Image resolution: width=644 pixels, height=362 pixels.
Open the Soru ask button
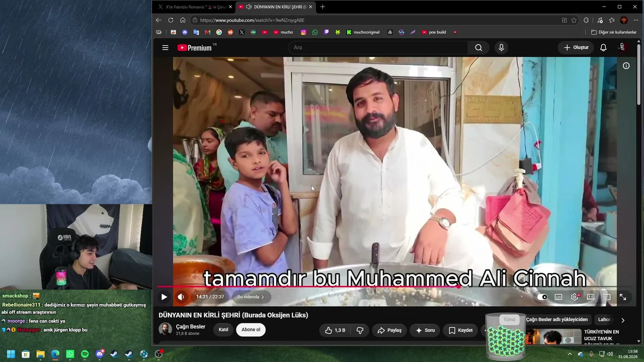[x=425, y=330]
